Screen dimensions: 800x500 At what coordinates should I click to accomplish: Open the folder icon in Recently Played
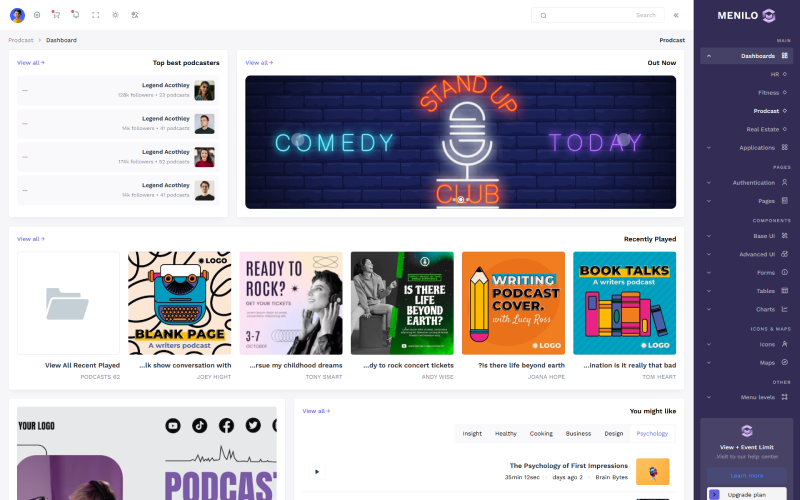68,303
